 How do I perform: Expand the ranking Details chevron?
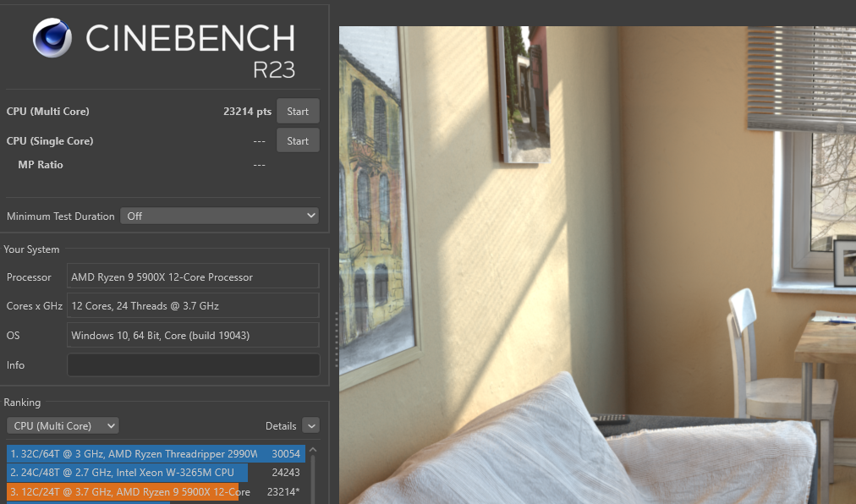tap(310, 426)
